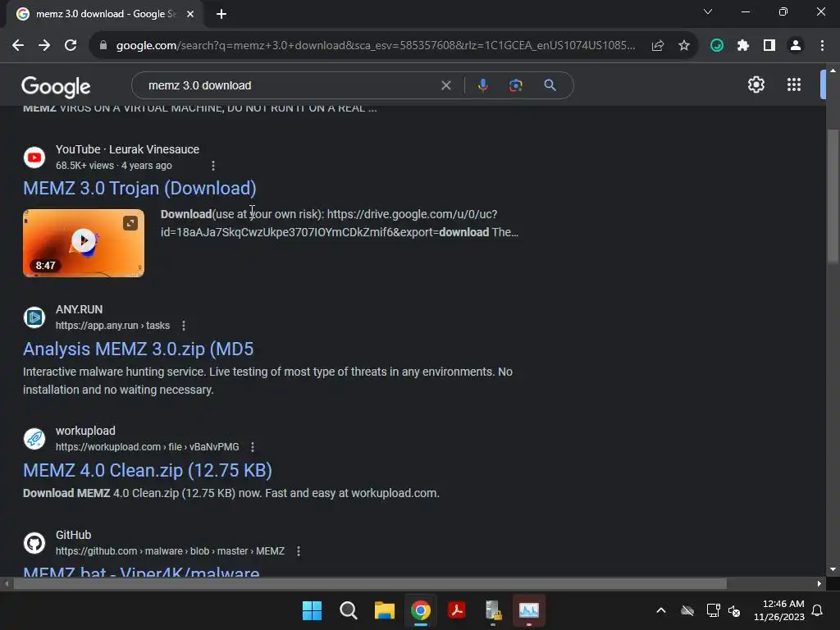Reload the Google search page
Viewport: 840px width, 630px height.
[71, 46]
